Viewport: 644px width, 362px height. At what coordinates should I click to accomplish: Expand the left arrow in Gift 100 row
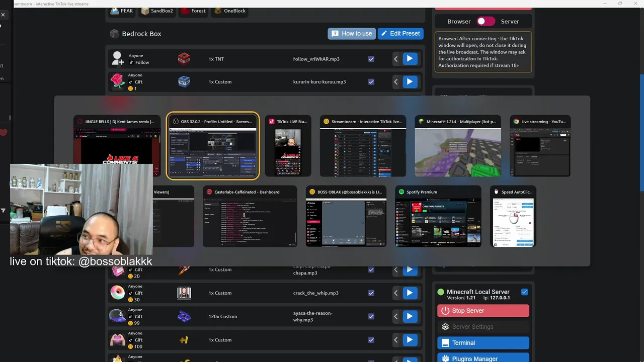point(396,340)
